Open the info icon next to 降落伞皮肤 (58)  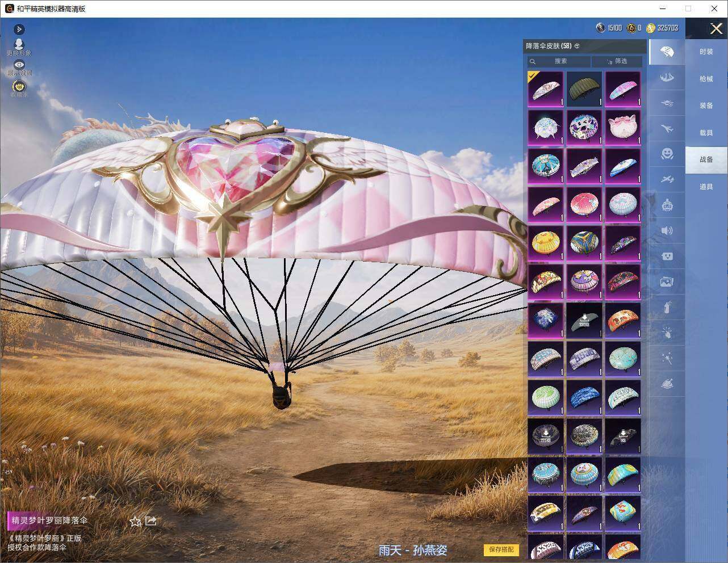tap(578, 46)
